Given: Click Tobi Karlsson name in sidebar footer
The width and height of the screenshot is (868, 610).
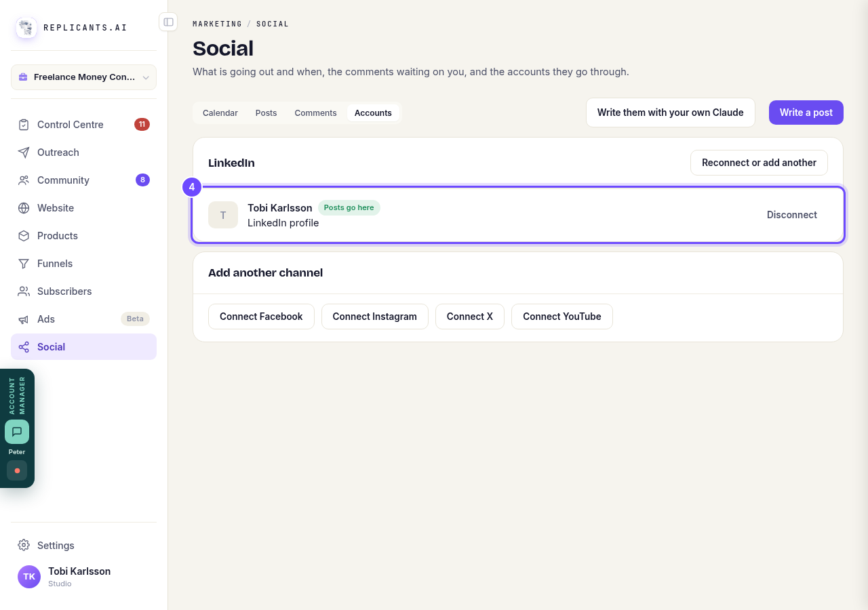Looking at the screenshot, I should pos(79,571).
